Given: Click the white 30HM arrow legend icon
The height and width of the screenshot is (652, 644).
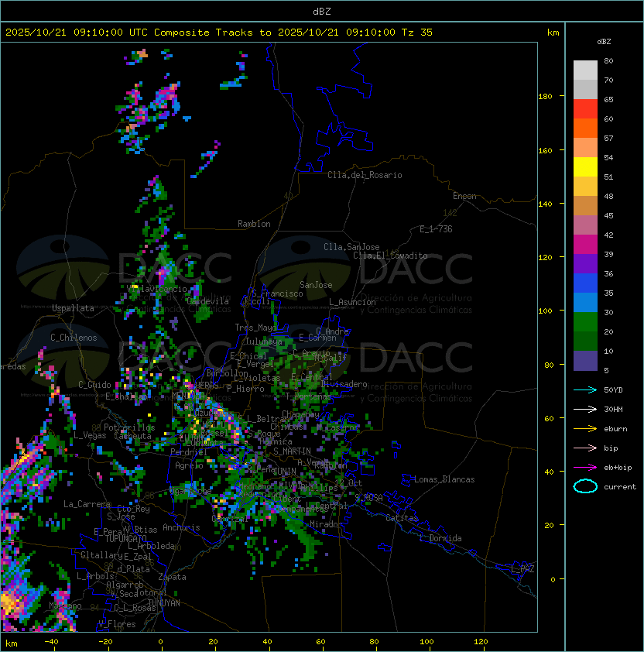Looking at the screenshot, I should click(585, 409).
